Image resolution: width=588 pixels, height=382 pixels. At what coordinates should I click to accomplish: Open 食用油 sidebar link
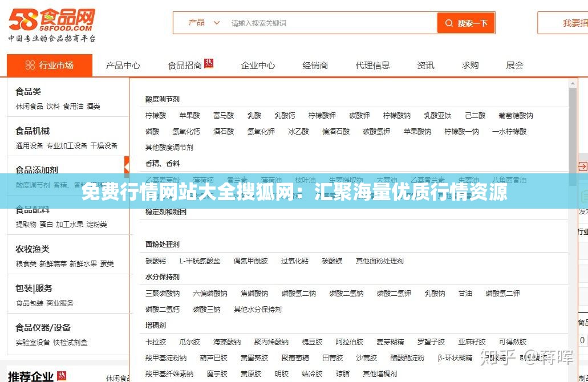[x=73, y=107]
